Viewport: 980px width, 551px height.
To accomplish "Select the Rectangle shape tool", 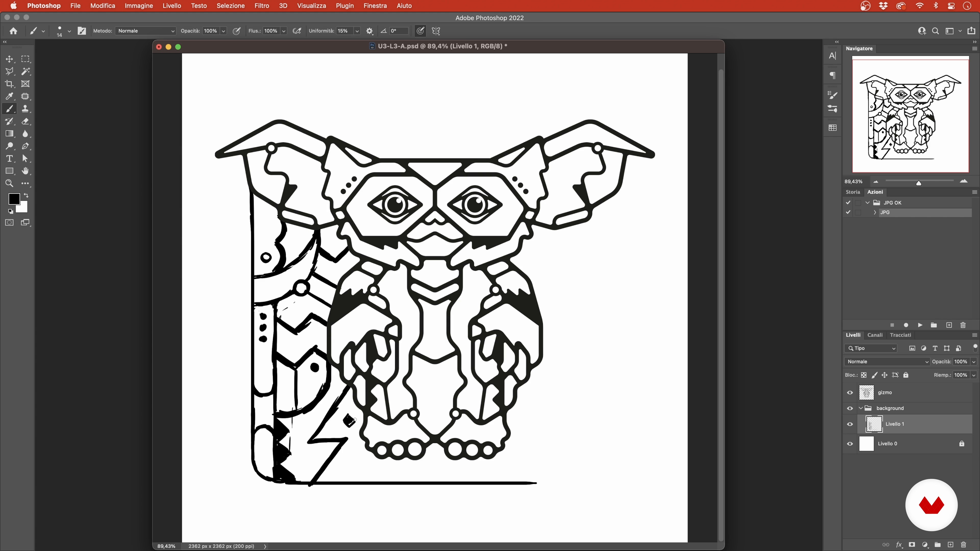I will tap(9, 171).
